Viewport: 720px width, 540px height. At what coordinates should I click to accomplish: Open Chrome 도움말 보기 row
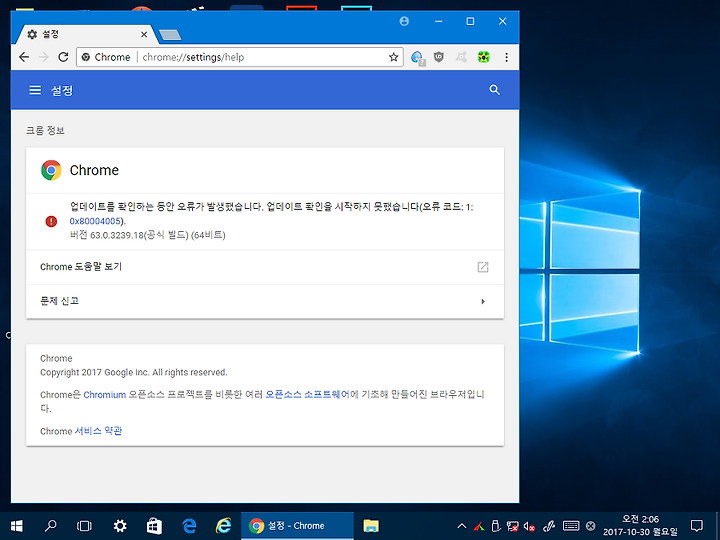(x=265, y=267)
